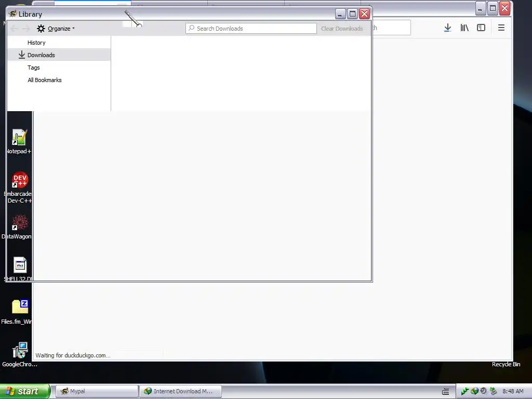This screenshot has width=532, height=399.
Task: Click Library window title icon
Action: [13, 14]
